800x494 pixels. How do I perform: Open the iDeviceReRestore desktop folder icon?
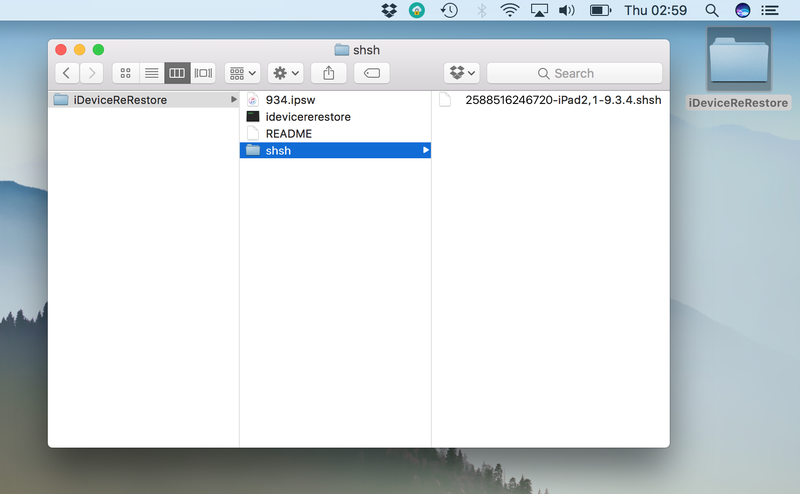[x=739, y=60]
